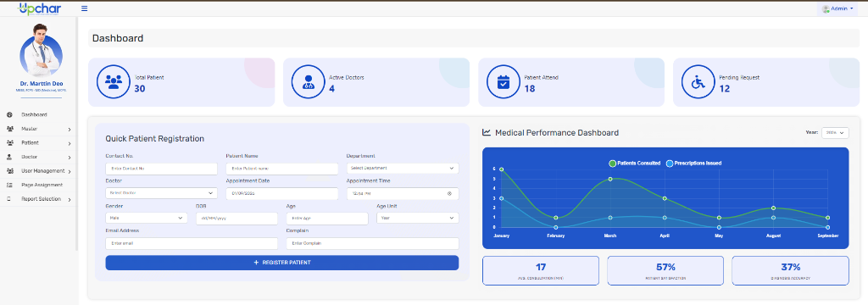Focus the Complain input field
Viewport: 868px width, 305px height.
373,243
